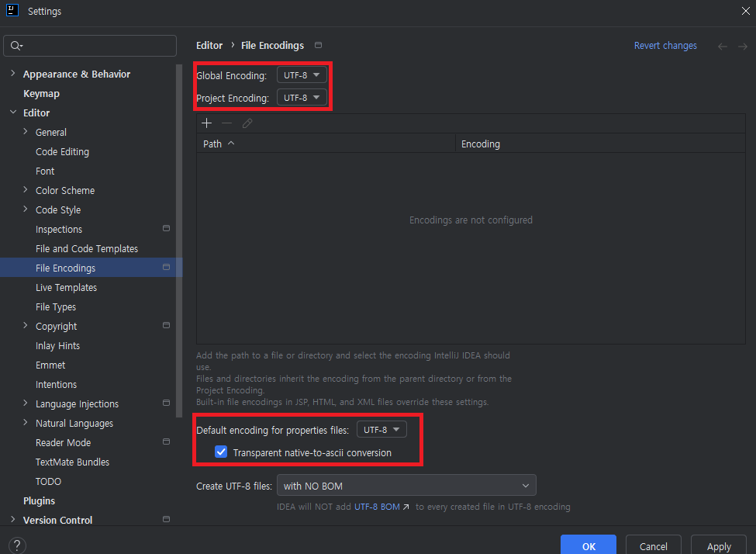Click the OK button

tap(589, 545)
